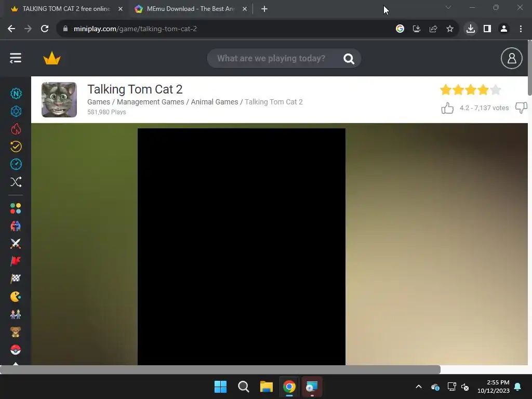Open the user account profile icon
The width and height of the screenshot is (532, 399).
511,58
